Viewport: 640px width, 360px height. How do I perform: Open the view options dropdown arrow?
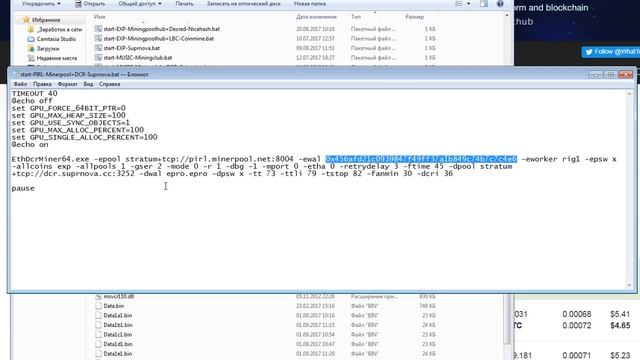(x=468, y=4)
